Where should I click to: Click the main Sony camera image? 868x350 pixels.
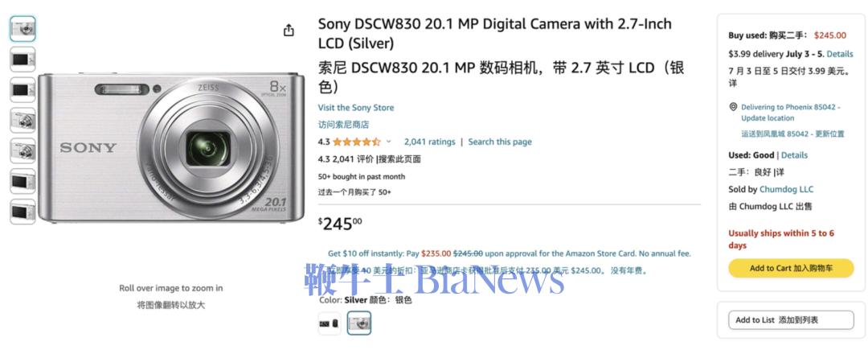pyautogui.click(x=171, y=147)
